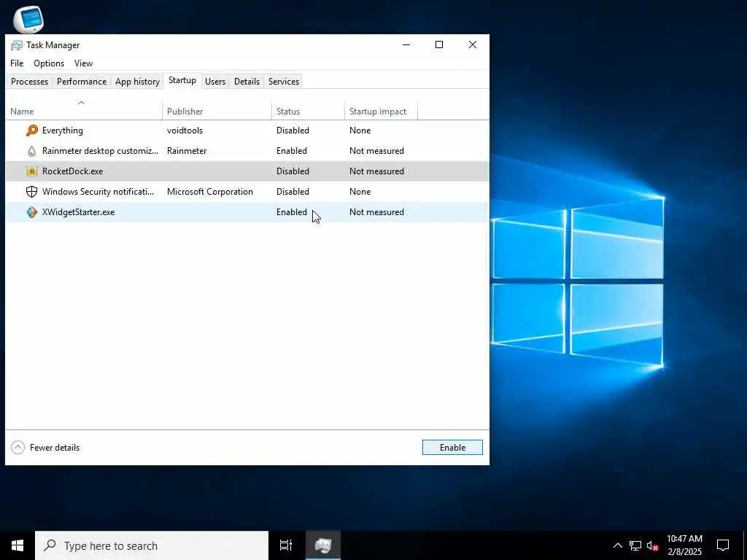The height and width of the screenshot is (560, 747).
Task: Open the notification center icon
Action: 723,545
